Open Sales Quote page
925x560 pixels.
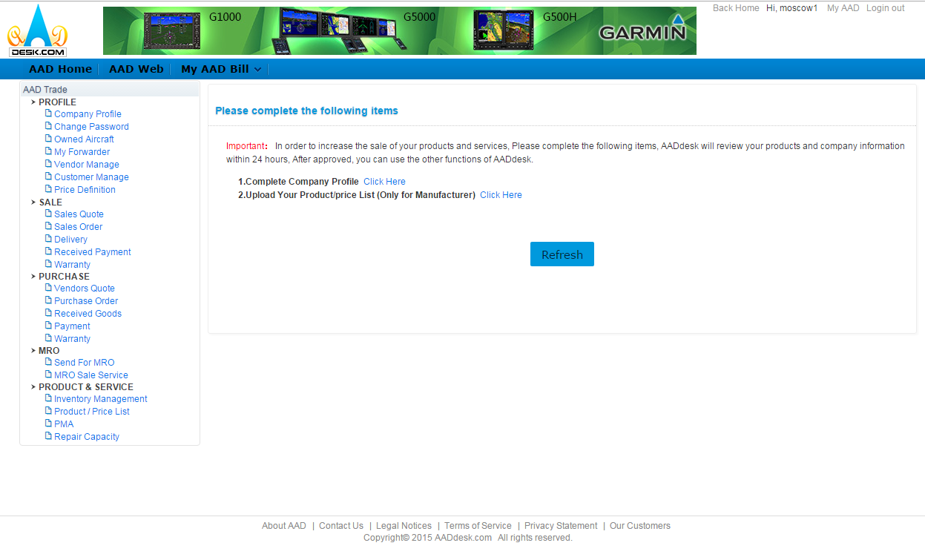(79, 214)
